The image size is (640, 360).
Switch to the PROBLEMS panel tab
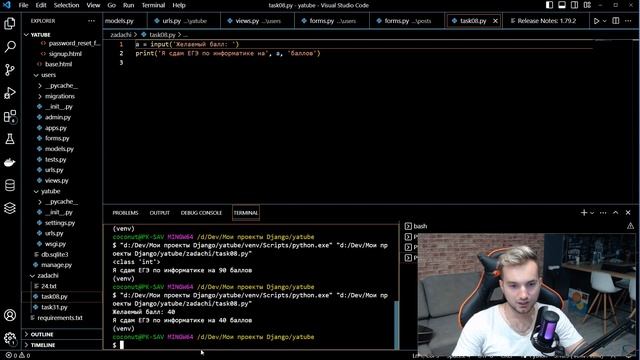click(x=125, y=213)
